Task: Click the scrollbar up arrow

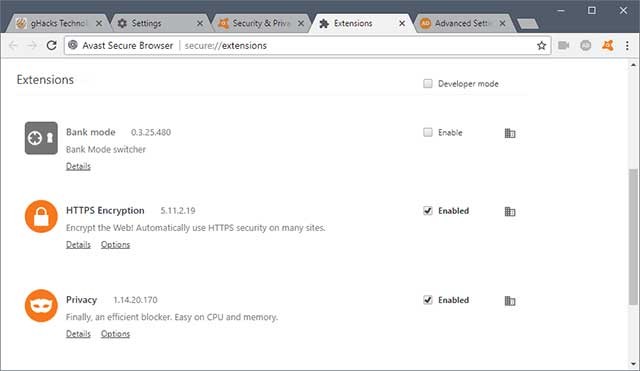Action: pyautogui.click(x=633, y=64)
